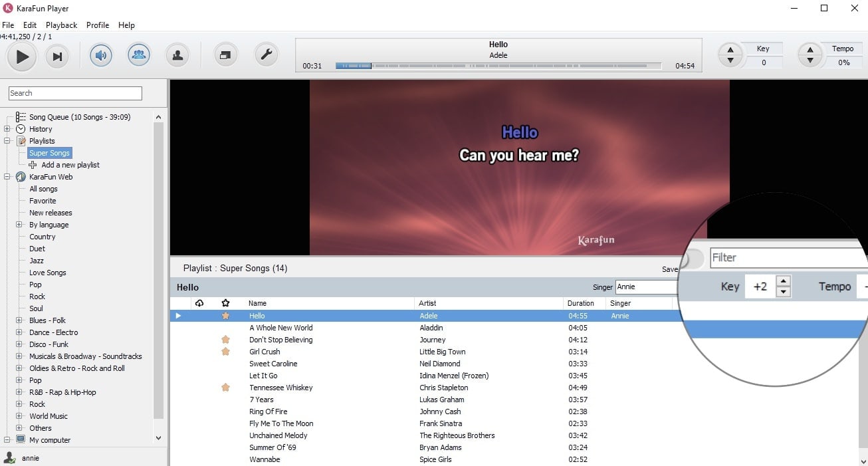This screenshot has height=466, width=868.
Task: Open the File menu
Action: (x=8, y=25)
